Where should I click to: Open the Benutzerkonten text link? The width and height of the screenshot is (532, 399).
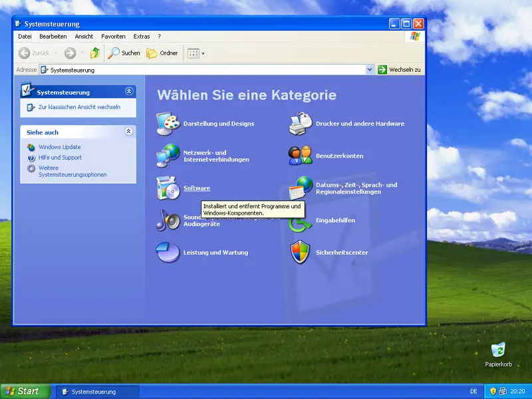(x=340, y=156)
